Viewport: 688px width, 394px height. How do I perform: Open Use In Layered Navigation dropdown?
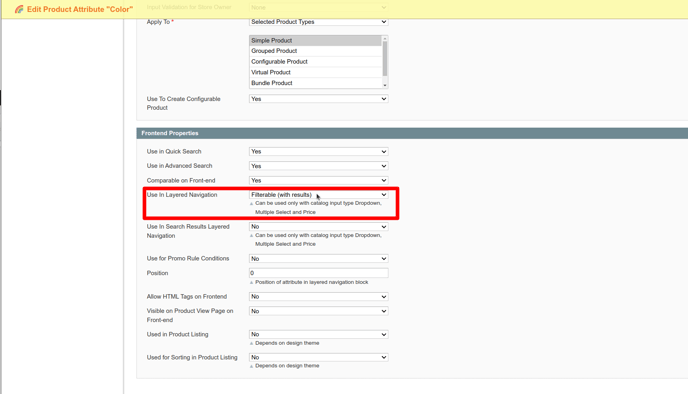pos(319,194)
